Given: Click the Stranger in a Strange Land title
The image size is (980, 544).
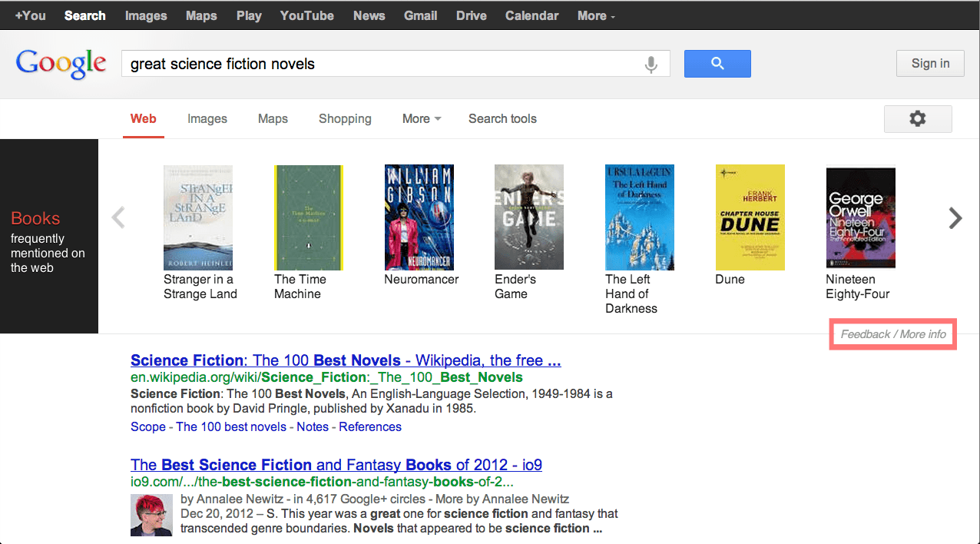Looking at the screenshot, I should [x=200, y=287].
